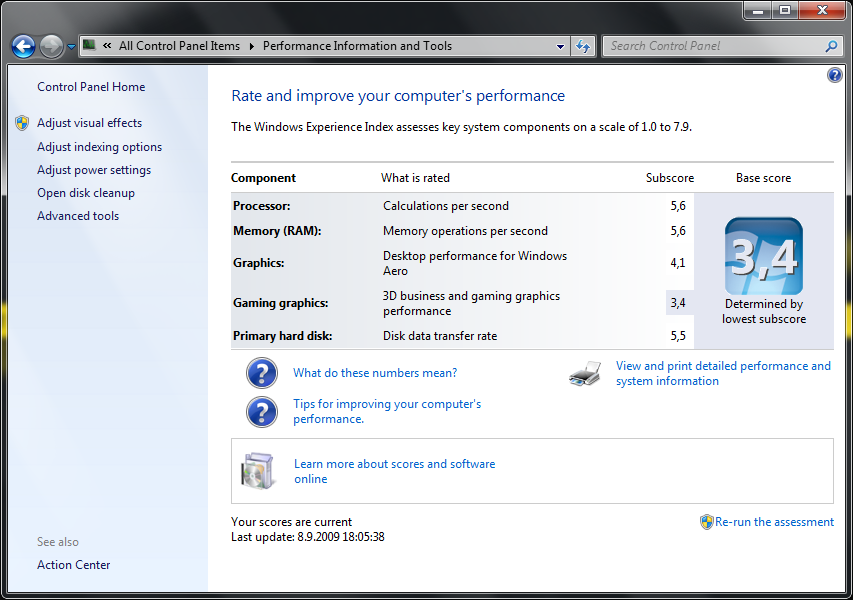The width and height of the screenshot is (853, 600).
Task: Click the question mark icon beside score explanations
Action: coord(262,372)
